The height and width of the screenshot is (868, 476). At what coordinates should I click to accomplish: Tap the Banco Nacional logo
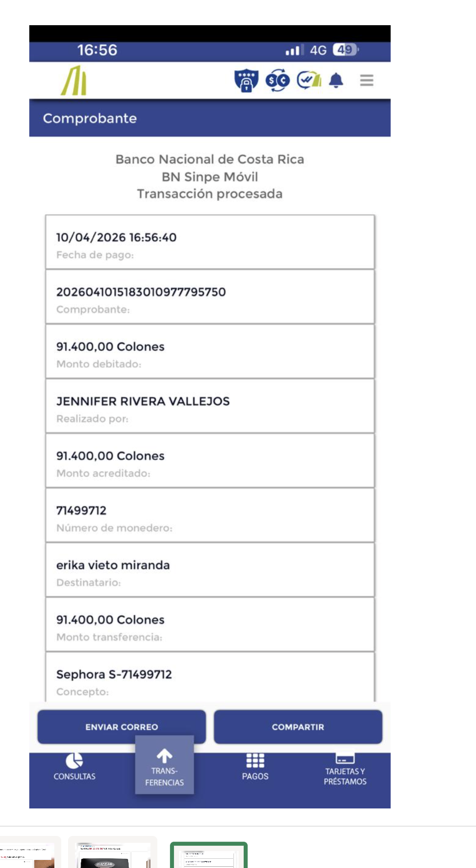74,81
